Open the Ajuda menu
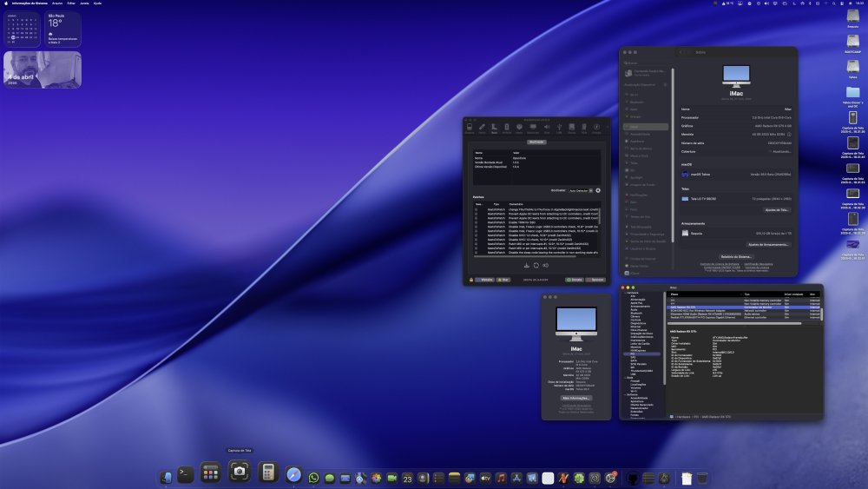The width and height of the screenshot is (868, 489). tap(97, 3)
